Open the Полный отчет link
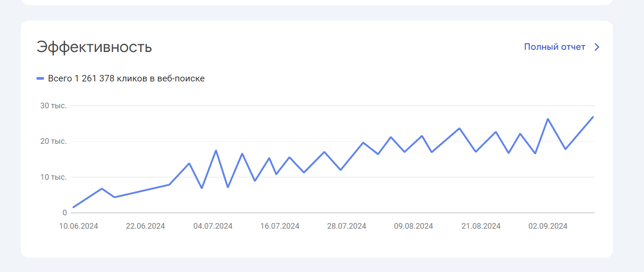The height and width of the screenshot is (272, 644). 554,47
